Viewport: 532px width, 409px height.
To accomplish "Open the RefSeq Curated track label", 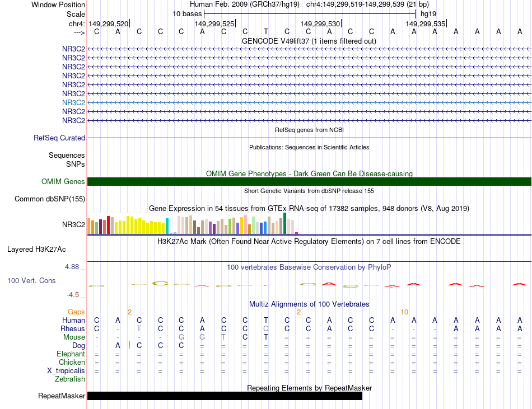I will [x=59, y=138].
